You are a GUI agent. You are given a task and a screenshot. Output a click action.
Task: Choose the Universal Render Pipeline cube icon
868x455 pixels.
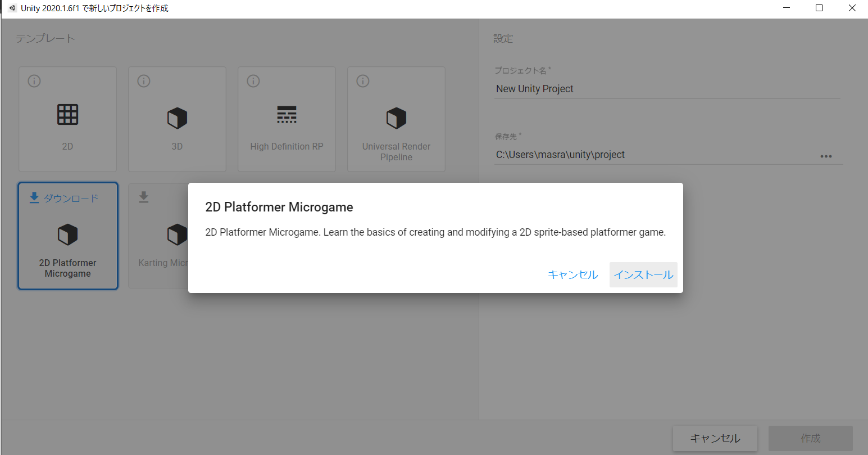tap(396, 118)
